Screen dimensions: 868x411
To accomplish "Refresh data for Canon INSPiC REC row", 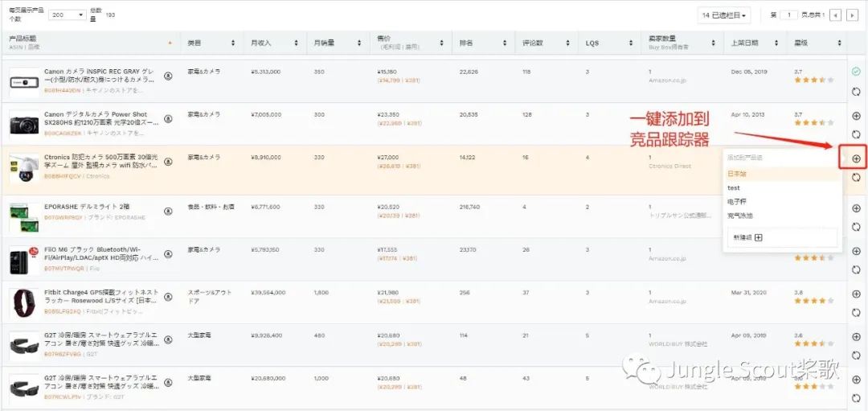I will [x=856, y=92].
